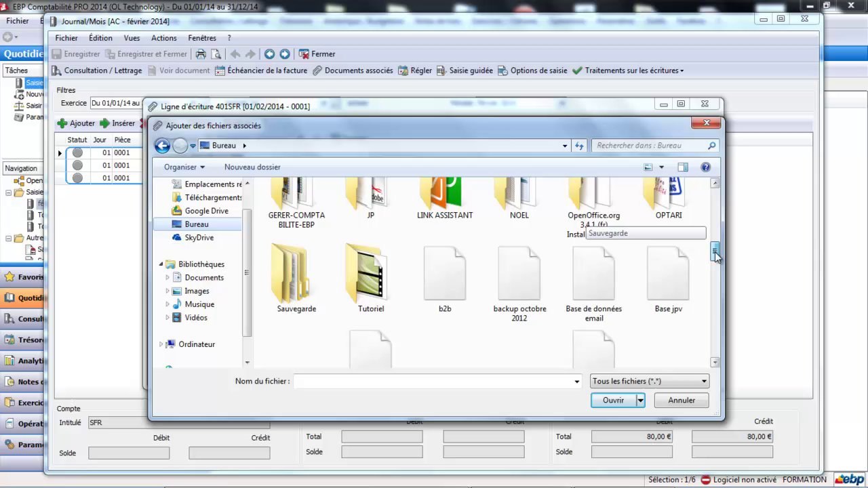Open the Actions menu
The width and height of the screenshot is (868, 488).
click(164, 38)
